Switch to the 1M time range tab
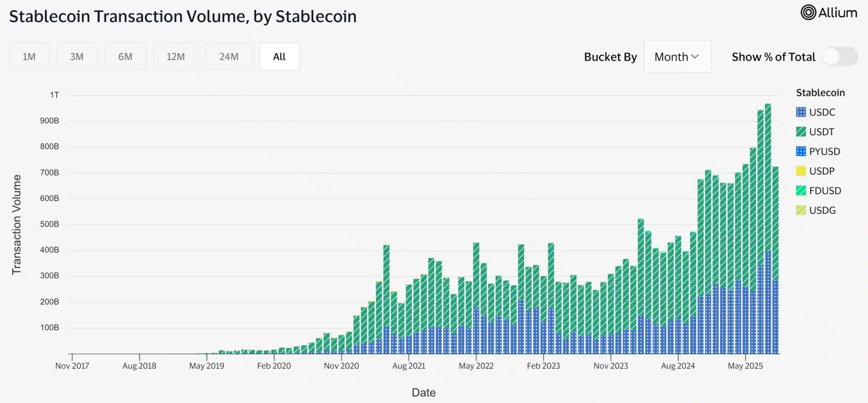 (x=29, y=56)
